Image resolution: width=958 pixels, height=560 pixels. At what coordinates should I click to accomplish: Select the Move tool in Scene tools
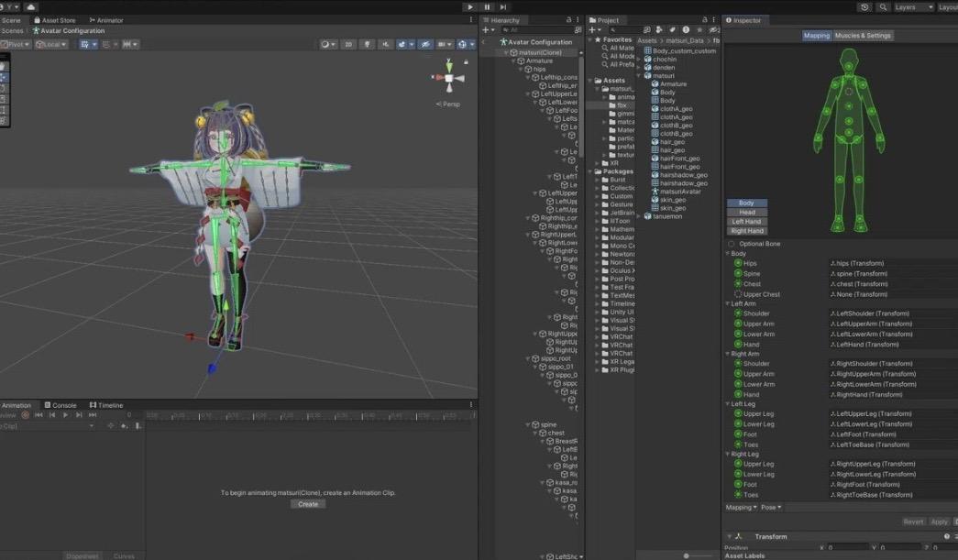coord(4,78)
